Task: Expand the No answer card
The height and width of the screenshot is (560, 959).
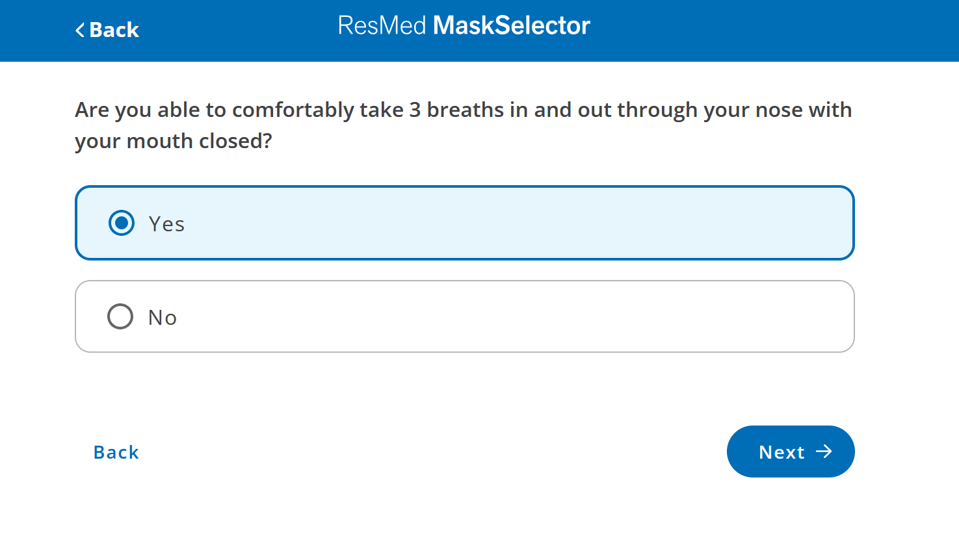Action: [x=465, y=316]
